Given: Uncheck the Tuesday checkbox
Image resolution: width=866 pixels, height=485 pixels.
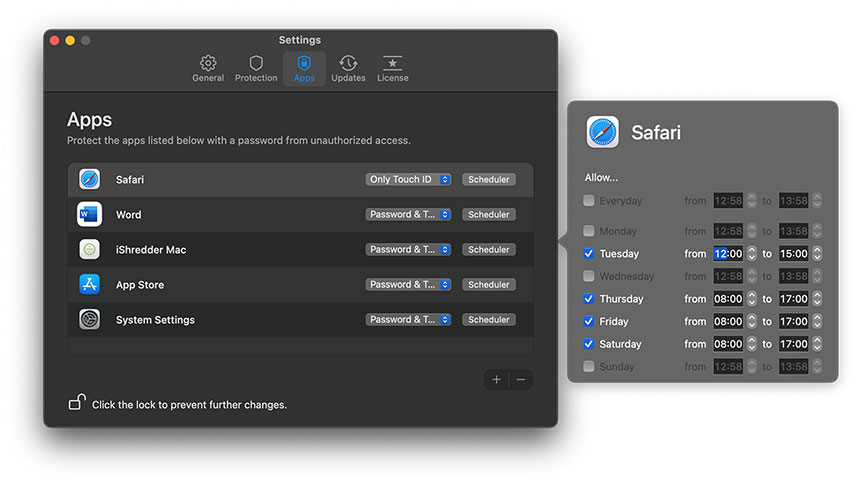Looking at the screenshot, I should pos(589,254).
